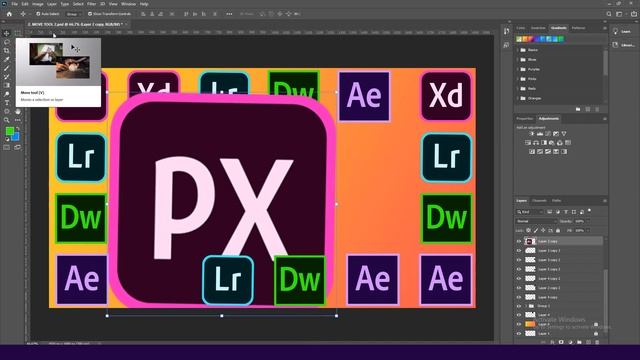Switch to the Properties tab
Image resolution: width=640 pixels, height=360 pixels.
click(524, 118)
